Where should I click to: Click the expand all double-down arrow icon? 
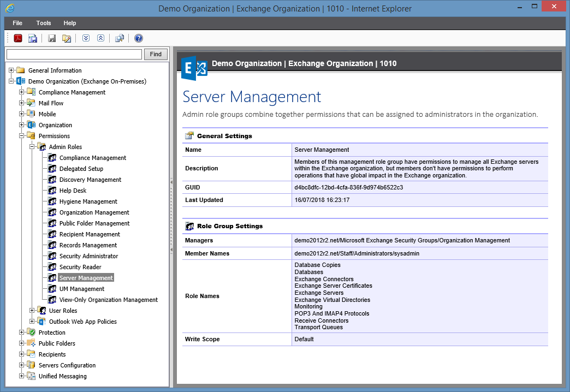click(86, 38)
